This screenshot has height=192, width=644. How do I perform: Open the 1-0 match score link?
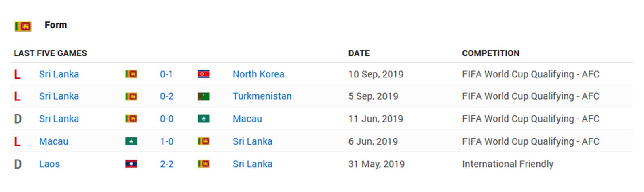(x=167, y=141)
